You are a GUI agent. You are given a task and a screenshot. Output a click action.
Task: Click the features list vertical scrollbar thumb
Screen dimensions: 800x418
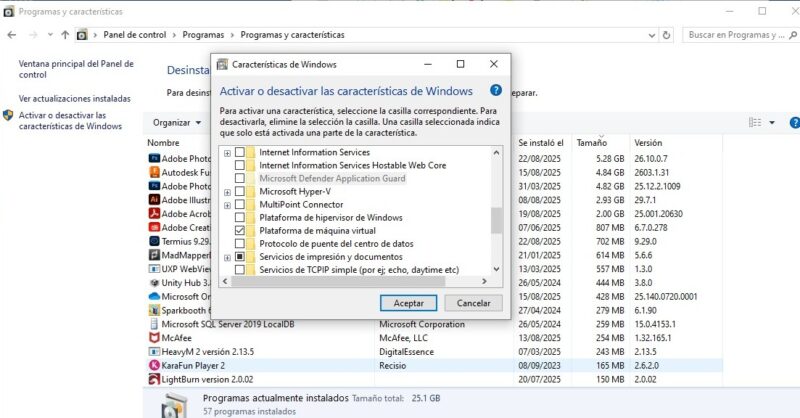pos(496,220)
